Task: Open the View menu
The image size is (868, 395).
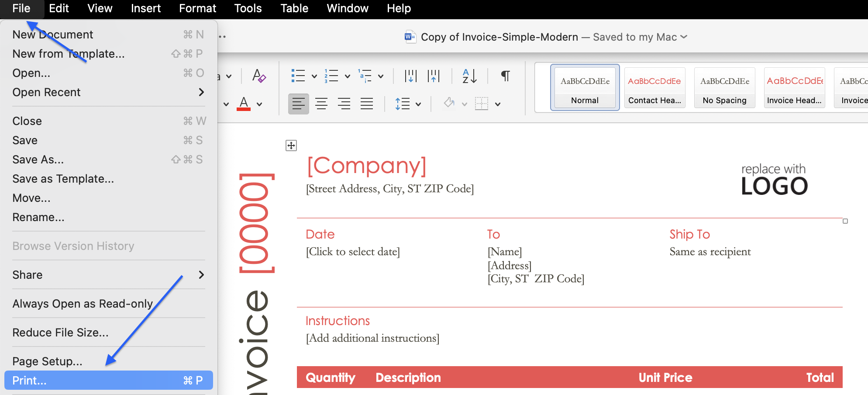Action: [100, 8]
